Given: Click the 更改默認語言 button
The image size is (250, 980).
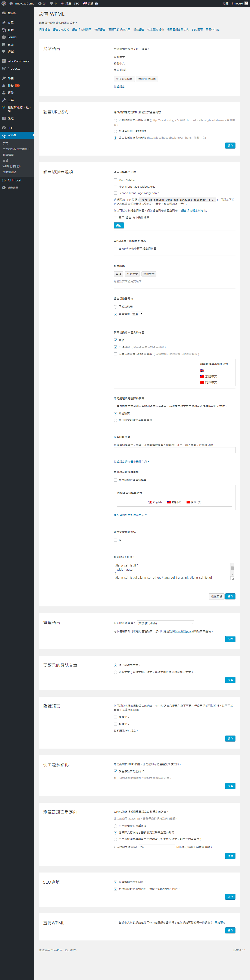Looking at the screenshot, I should coord(124,79).
